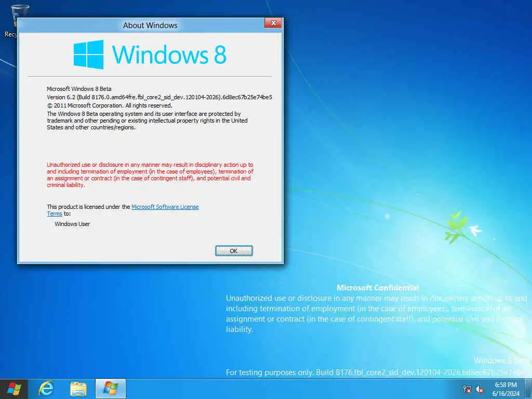Click the About Windows title bar text
Screen dimensions: 532x399
tap(150, 25)
